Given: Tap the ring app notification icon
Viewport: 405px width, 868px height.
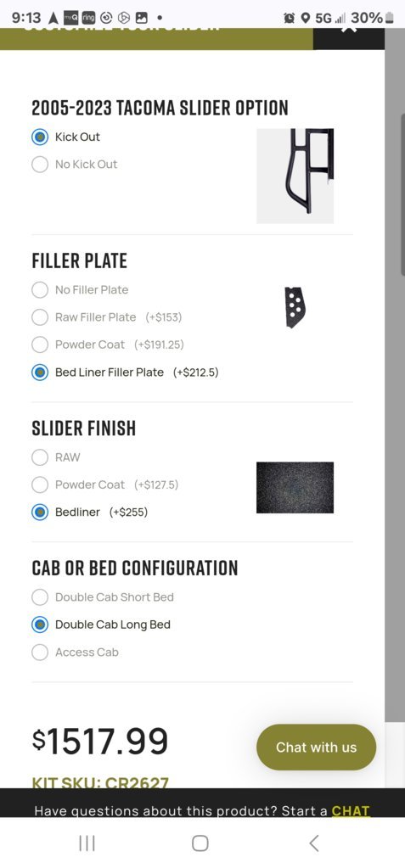Looking at the screenshot, I should [x=88, y=18].
